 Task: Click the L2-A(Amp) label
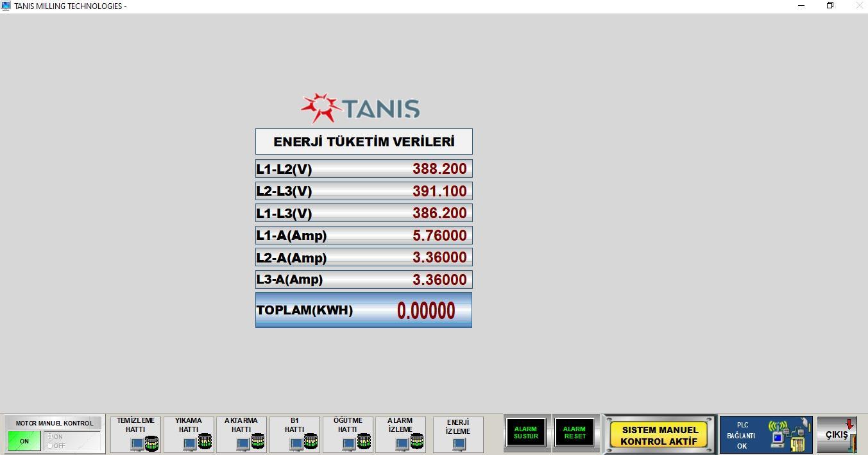(291, 258)
